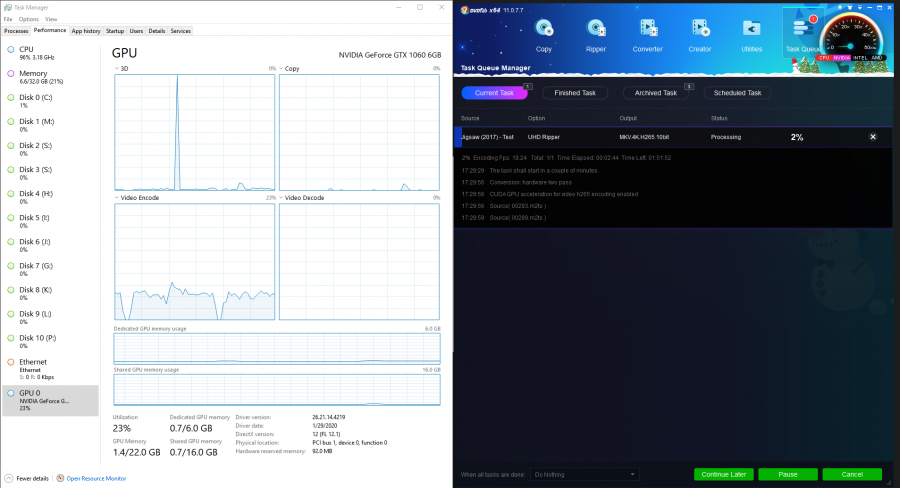Click the AMD badge under the speedometer
Image resolution: width=900 pixels, height=488 pixels.
pyautogui.click(x=876, y=58)
